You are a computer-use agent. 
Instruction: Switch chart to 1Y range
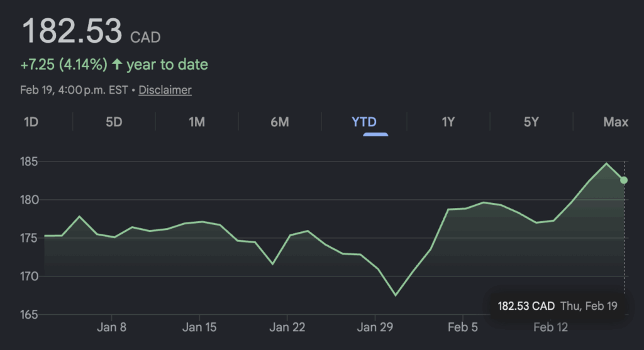pyautogui.click(x=448, y=122)
